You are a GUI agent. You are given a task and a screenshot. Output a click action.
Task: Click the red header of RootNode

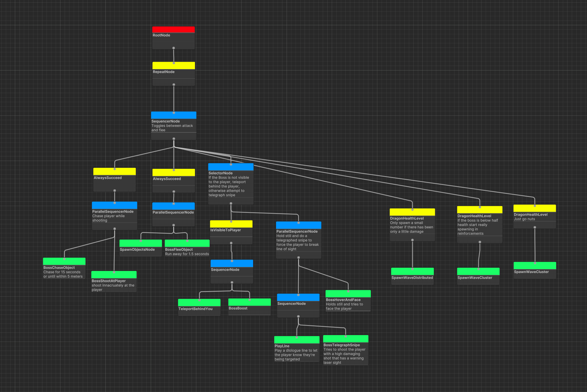point(173,29)
